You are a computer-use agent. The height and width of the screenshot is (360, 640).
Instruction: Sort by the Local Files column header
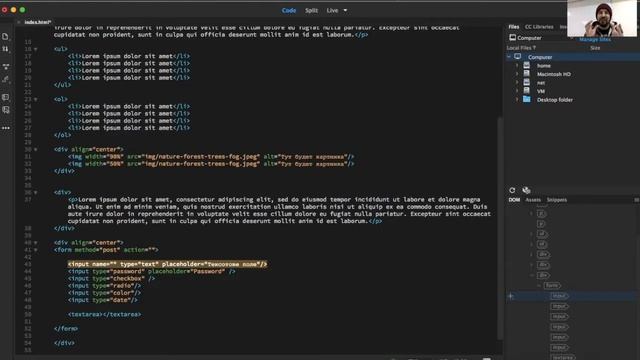pos(521,48)
